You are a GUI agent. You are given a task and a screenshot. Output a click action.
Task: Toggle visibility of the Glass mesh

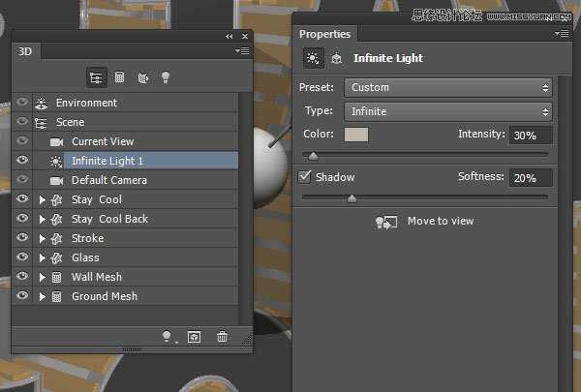(x=22, y=257)
